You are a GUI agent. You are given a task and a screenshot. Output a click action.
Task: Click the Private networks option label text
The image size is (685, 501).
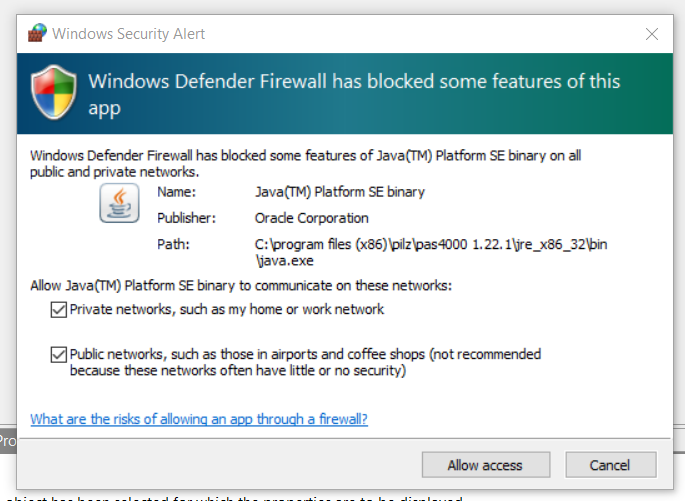click(x=227, y=309)
